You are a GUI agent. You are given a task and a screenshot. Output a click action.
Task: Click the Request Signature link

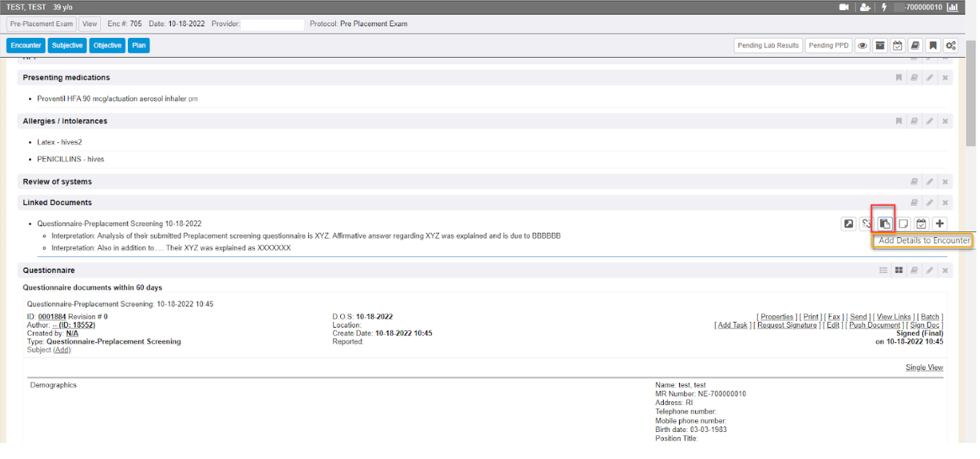click(786, 325)
